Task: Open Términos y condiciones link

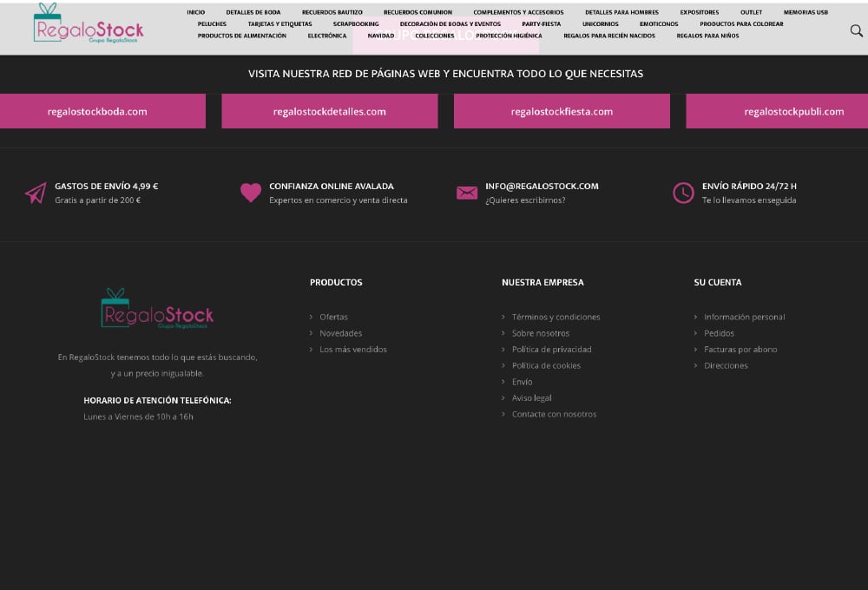Action: point(556,317)
